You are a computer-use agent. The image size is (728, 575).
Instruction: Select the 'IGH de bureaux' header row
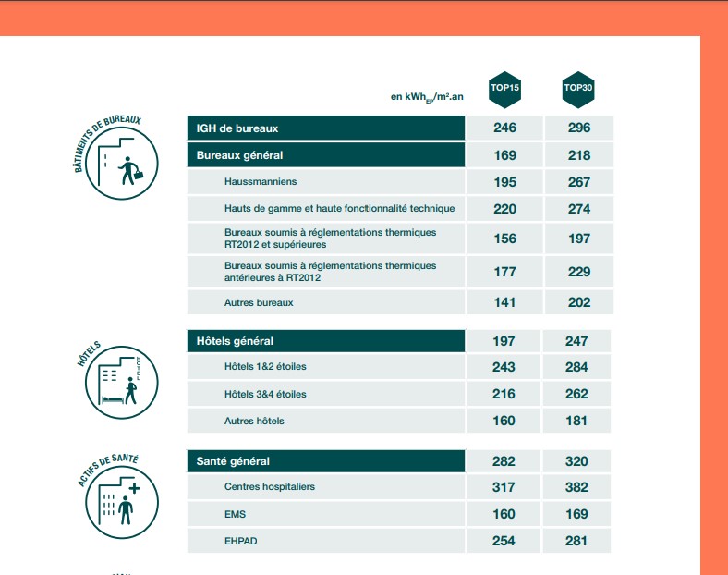pyautogui.click(x=326, y=128)
